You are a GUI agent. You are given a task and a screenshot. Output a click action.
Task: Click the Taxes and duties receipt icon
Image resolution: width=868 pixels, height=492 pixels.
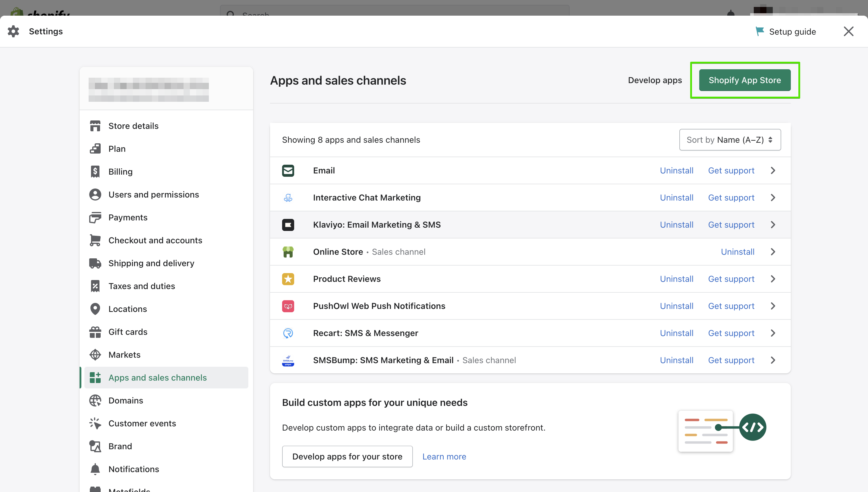(x=95, y=286)
